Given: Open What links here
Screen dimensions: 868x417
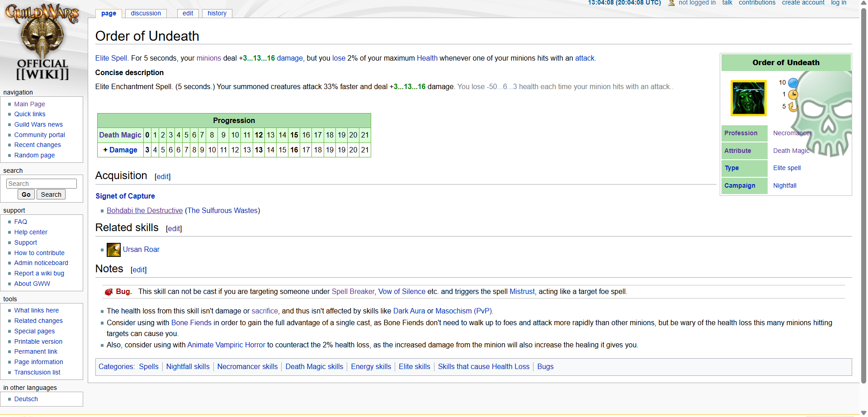Looking at the screenshot, I should pos(36,310).
